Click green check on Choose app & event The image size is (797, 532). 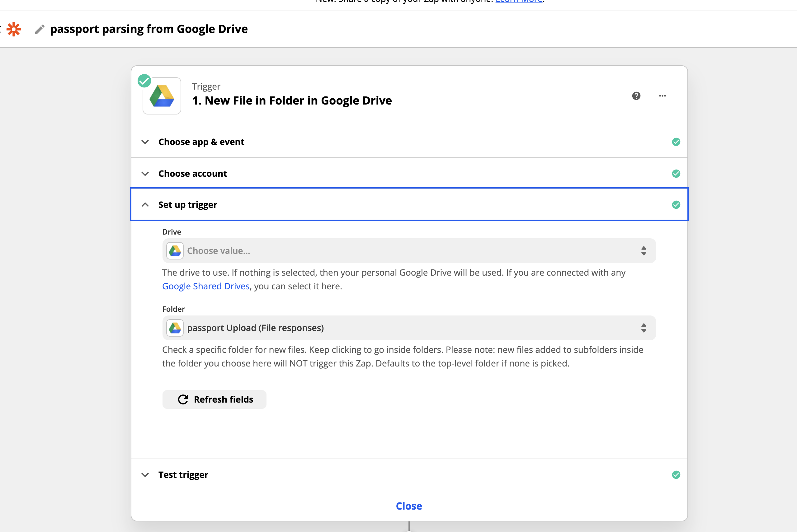click(x=676, y=142)
